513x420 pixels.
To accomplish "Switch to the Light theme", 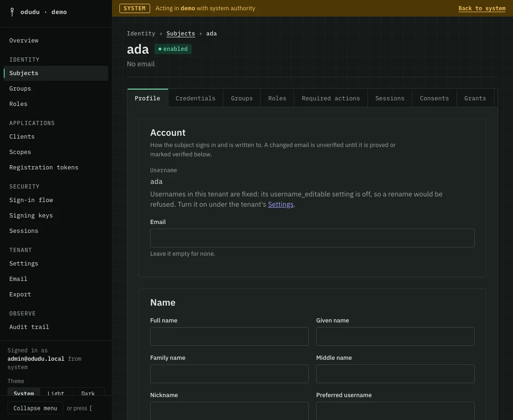I will click(x=56, y=392).
